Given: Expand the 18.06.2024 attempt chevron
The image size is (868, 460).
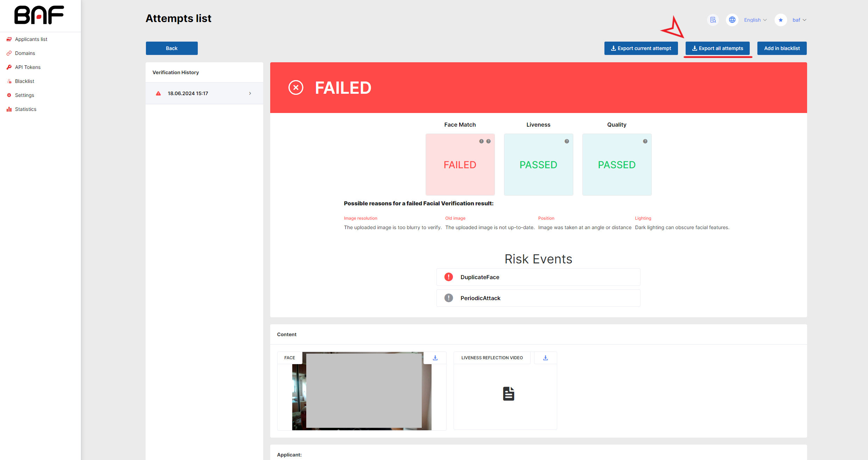Looking at the screenshot, I should [250, 93].
